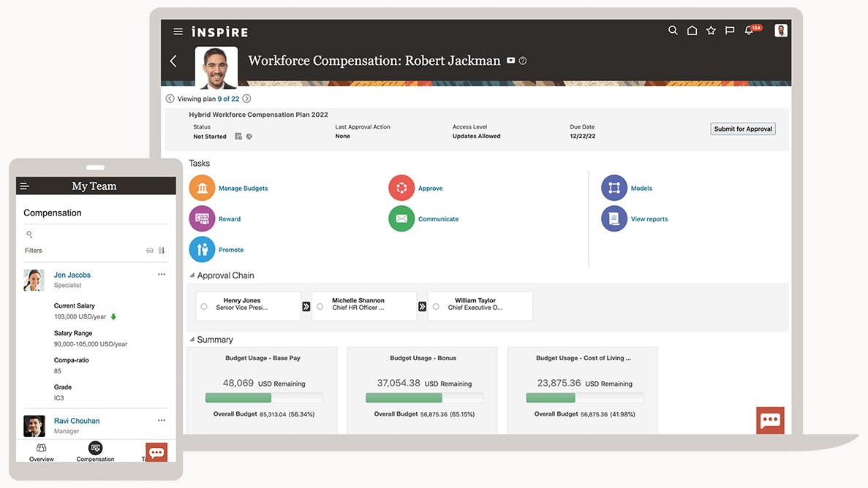The width and height of the screenshot is (868, 488).
Task: Open Ravi Chouhan profile link
Action: click(x=77, y=421)
